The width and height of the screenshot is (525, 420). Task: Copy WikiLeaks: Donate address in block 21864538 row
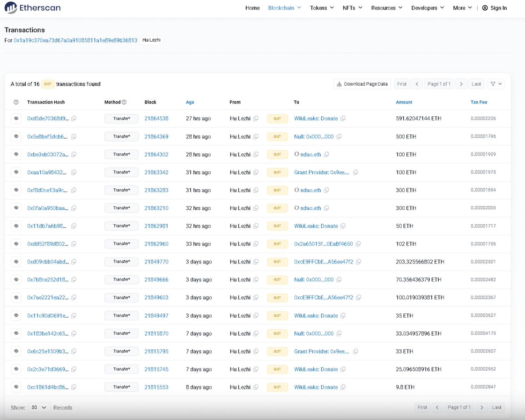pyautogui.click(x=343, y=118)
